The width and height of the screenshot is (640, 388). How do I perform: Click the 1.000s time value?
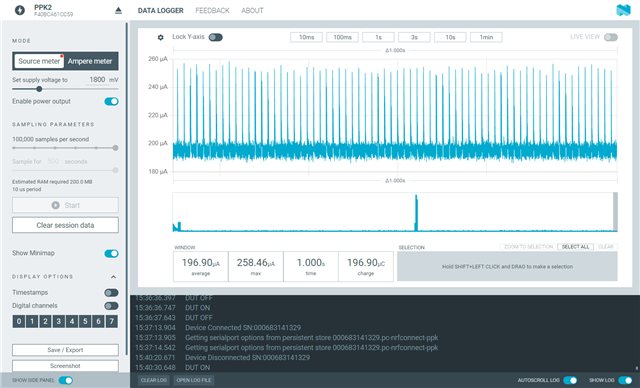(311, 263)
